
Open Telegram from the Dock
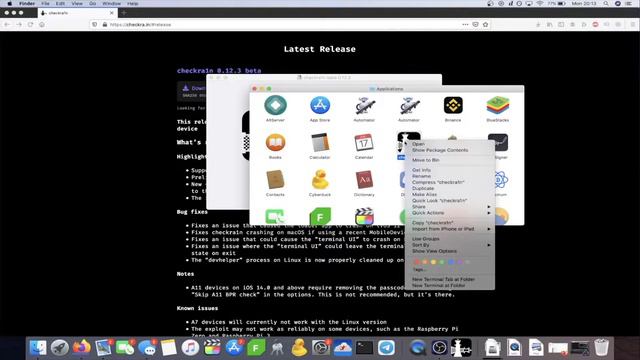(x=386, y=348)
